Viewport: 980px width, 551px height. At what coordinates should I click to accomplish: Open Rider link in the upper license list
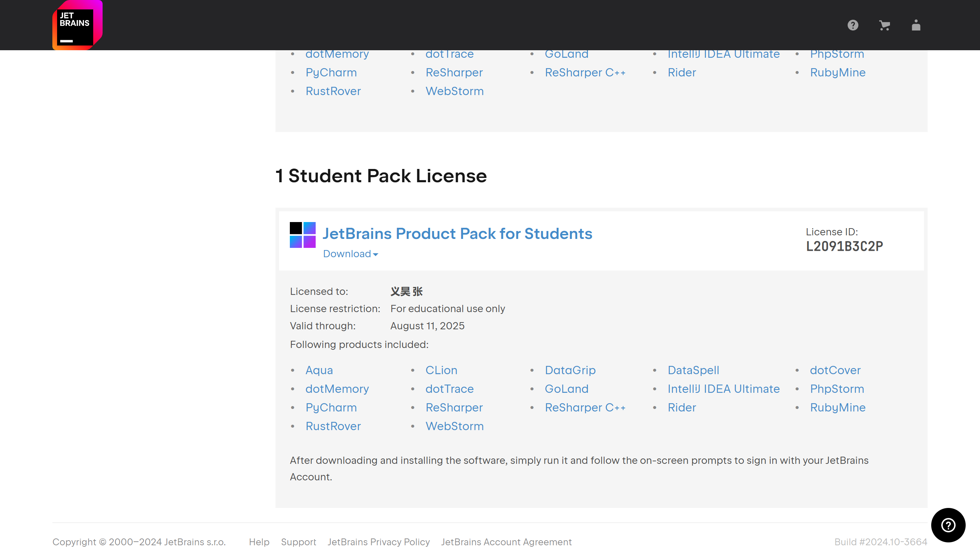point(682,72)
